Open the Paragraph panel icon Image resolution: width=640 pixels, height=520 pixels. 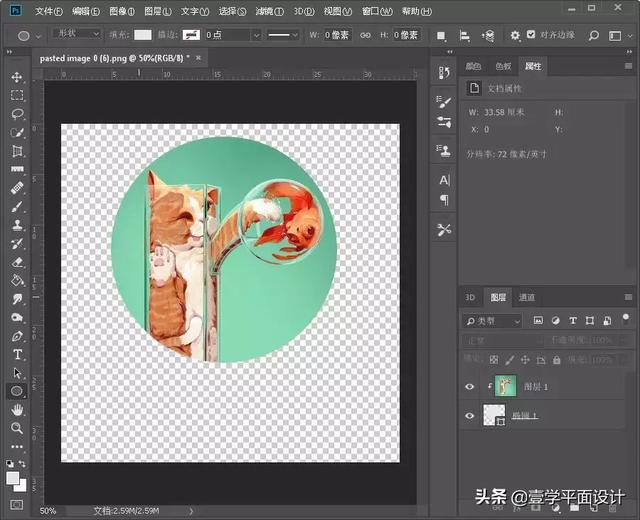[x=444, y=200]
